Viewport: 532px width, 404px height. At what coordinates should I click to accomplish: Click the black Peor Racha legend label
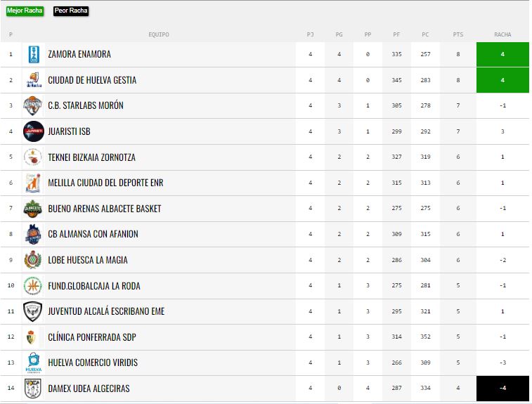pyautogui.click(x=71, y=11)
